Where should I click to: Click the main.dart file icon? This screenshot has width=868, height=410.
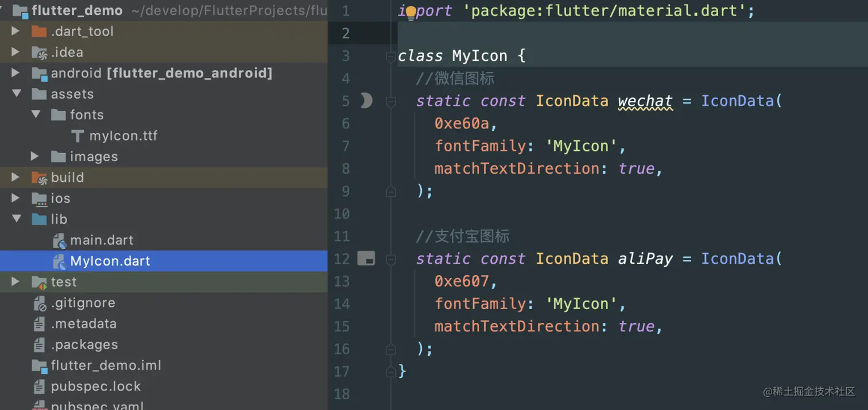coord(59,240)
